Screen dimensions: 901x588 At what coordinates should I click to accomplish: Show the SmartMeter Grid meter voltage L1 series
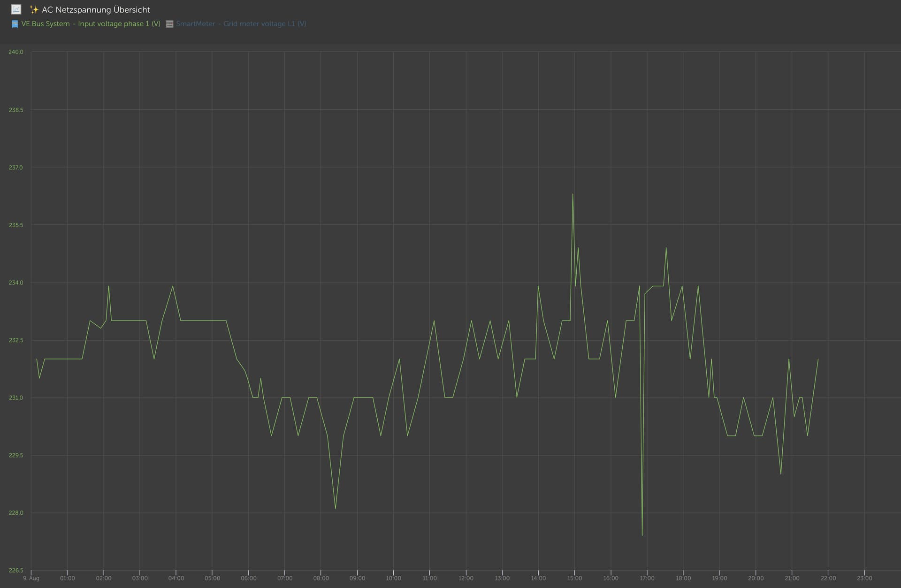pos(241,23)
